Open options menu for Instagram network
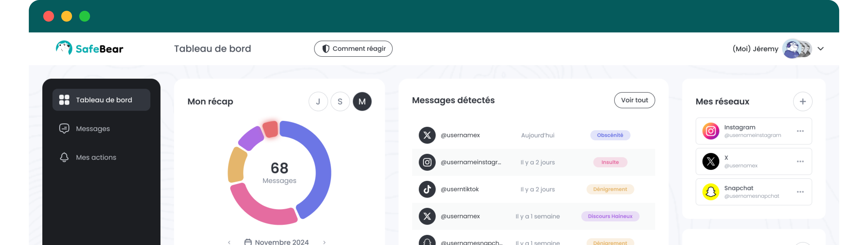 coord(800,131)
